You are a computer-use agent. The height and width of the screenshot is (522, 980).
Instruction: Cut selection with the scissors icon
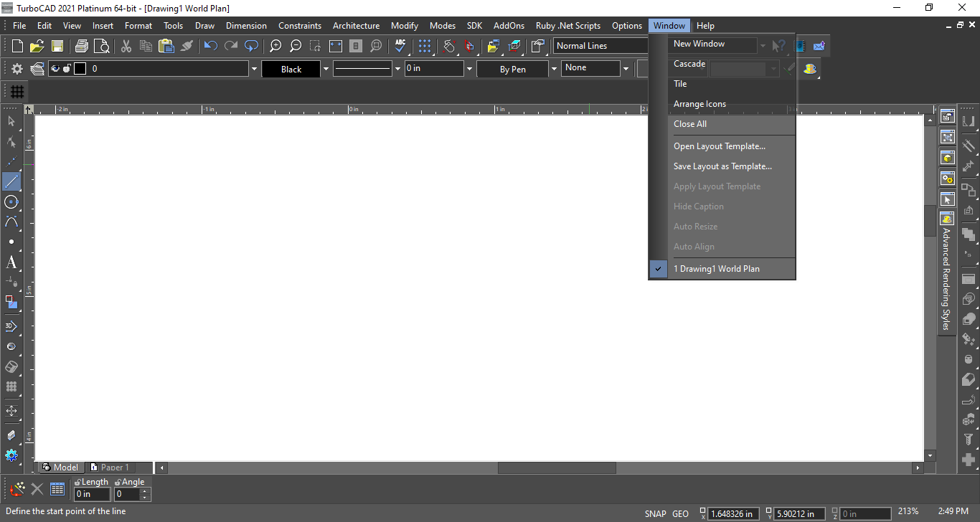point(126,46)
